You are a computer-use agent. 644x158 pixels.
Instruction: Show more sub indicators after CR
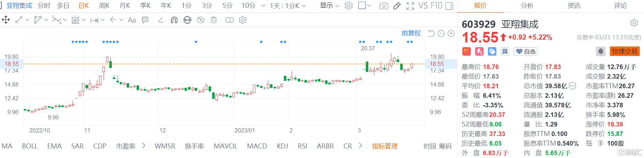(360, 146)
